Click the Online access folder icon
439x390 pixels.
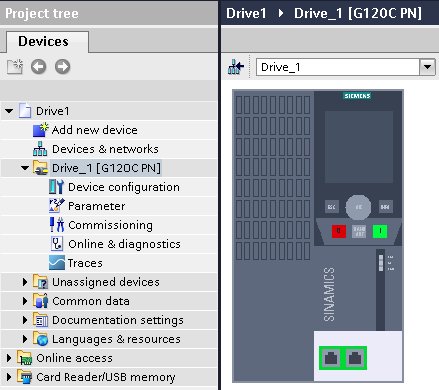(24, 358)
